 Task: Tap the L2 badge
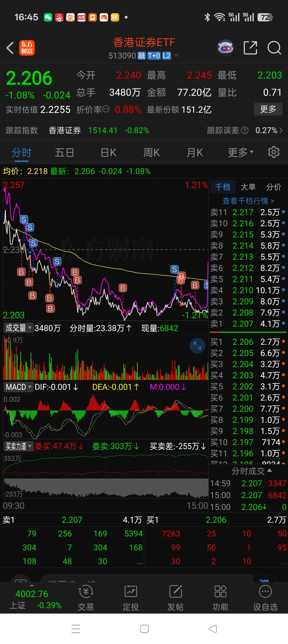167,56
